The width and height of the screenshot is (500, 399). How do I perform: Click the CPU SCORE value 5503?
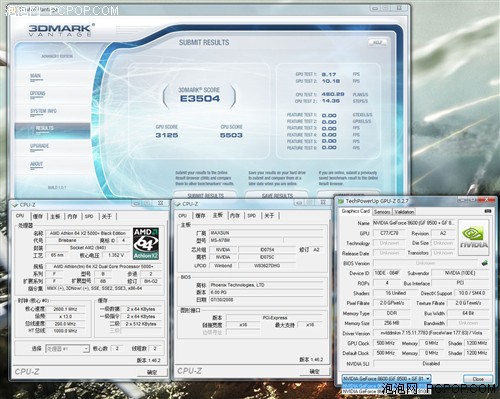pos(231,135)
